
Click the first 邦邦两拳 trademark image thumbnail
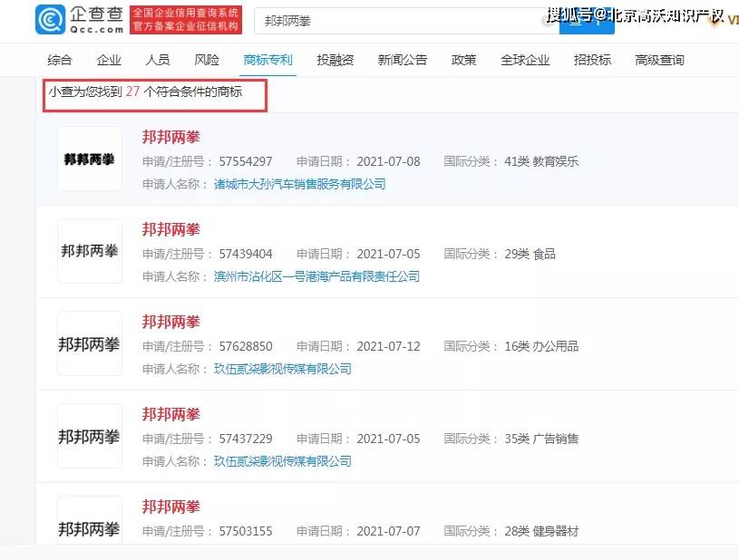coord(89,159)
